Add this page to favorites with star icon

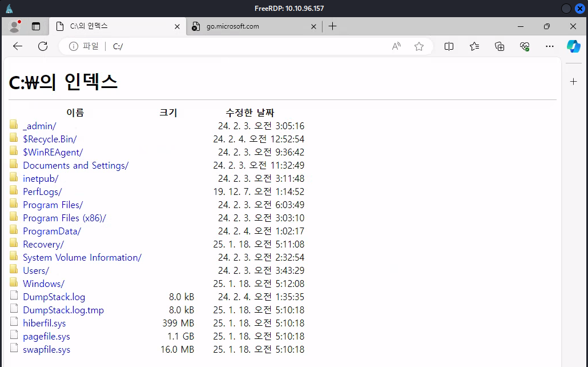419,46
